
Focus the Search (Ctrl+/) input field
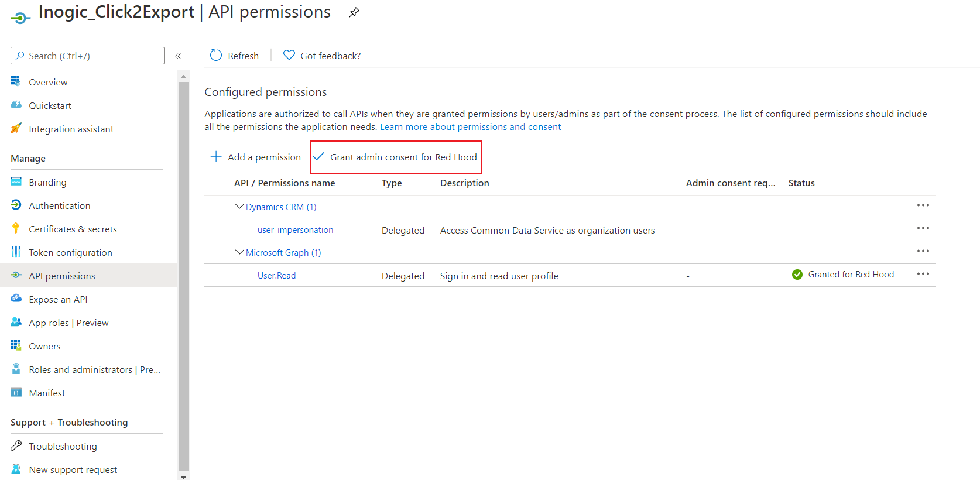(x=87, y=56)
